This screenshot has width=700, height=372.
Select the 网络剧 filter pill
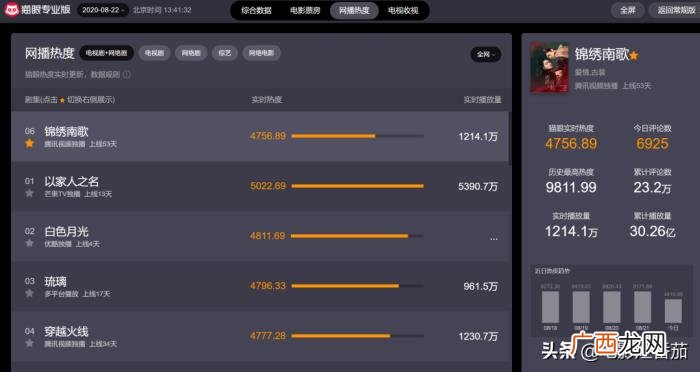pos(191,53)
